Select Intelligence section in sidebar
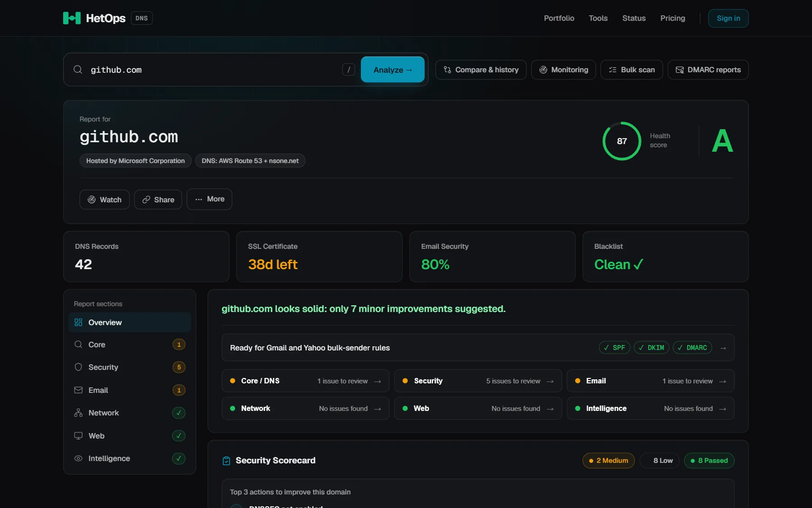Screen dimensions: 812x508 tap(130, 458)
